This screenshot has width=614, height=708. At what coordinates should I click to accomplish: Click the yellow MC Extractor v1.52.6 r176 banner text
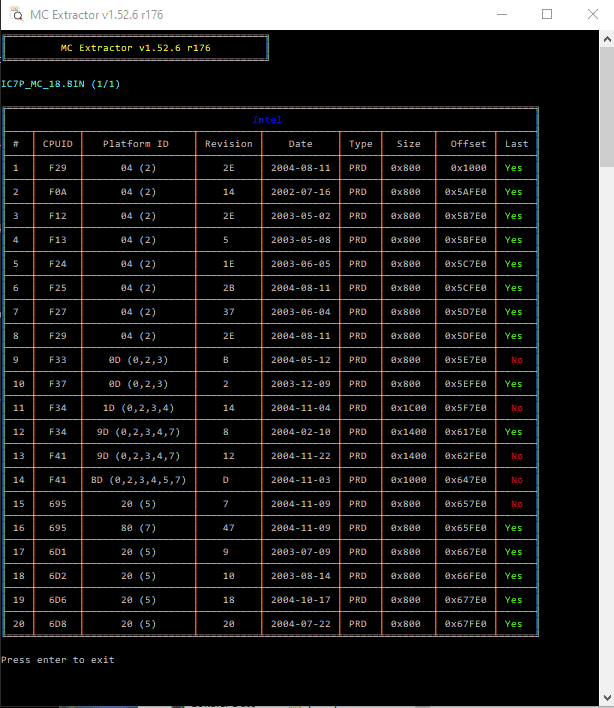[x=135, y=48]
